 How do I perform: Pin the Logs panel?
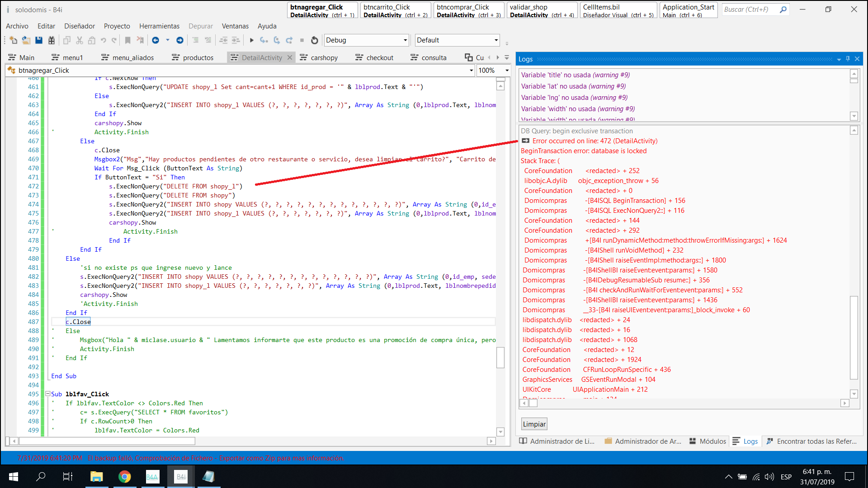pyautogui.click(x=848, y=59)
